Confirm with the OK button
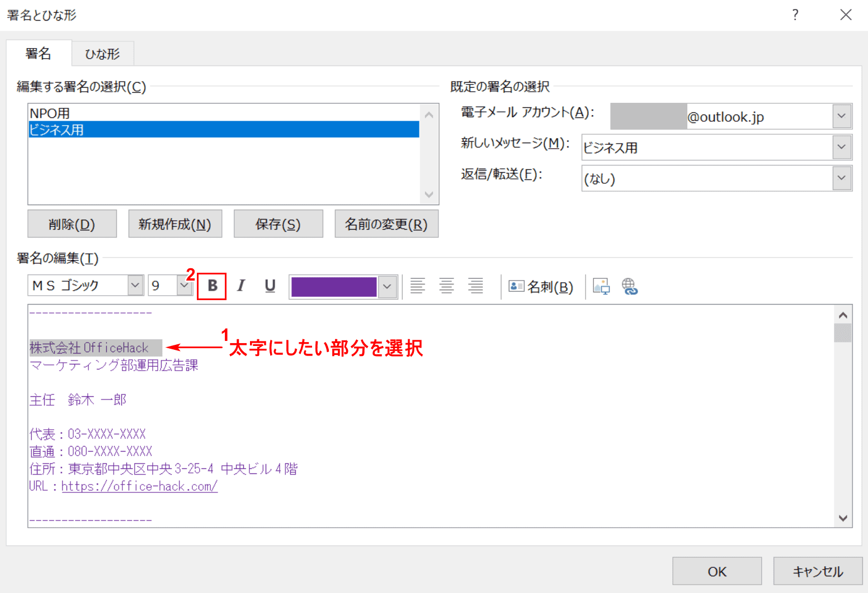This screenshot has width=868, height=593. tap(717, 571)
